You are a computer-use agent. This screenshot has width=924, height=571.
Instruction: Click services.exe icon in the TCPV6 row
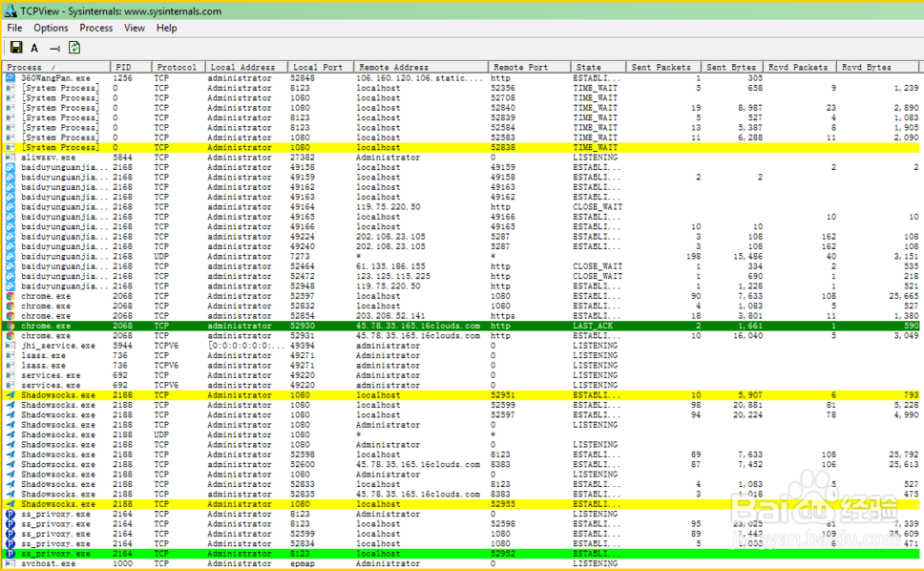[x=10, y=385]
